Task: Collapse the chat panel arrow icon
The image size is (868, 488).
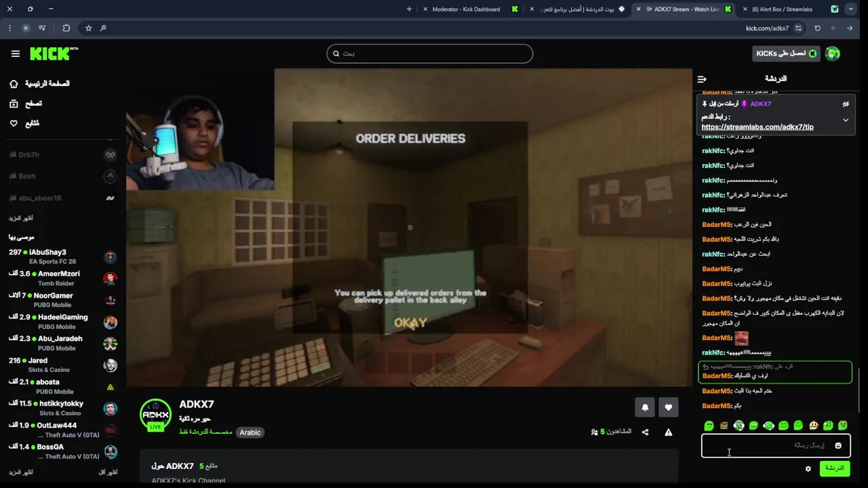Action: point(702,79)
